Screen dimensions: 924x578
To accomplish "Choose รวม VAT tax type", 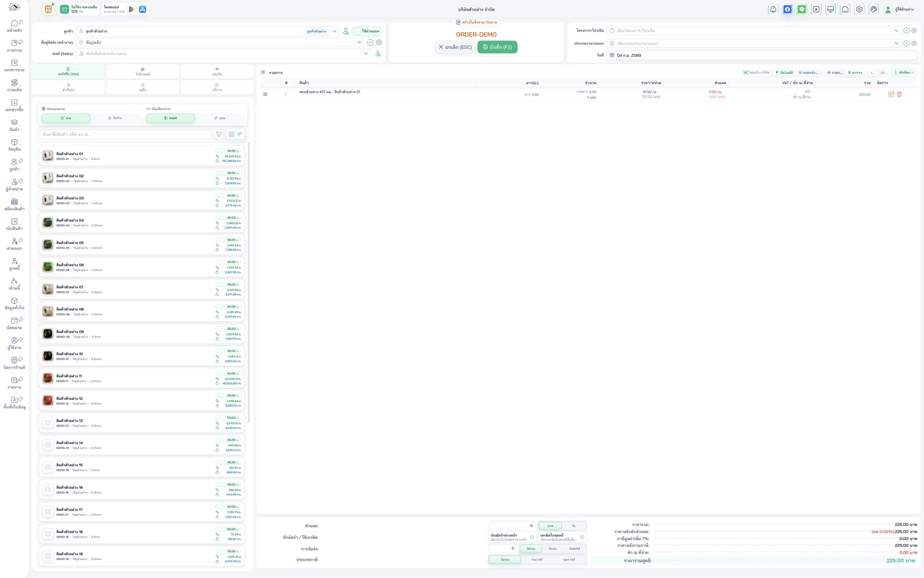I will point(537,560).
